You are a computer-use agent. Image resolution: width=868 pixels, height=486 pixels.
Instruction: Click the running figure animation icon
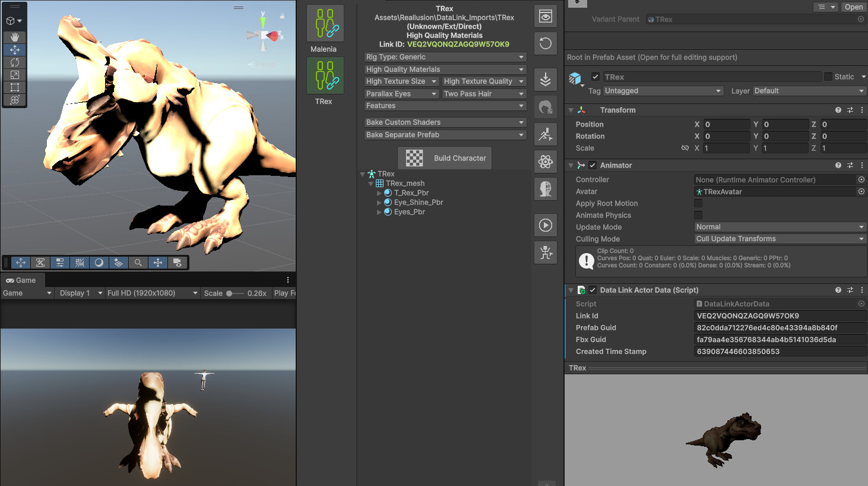[545, 134]
